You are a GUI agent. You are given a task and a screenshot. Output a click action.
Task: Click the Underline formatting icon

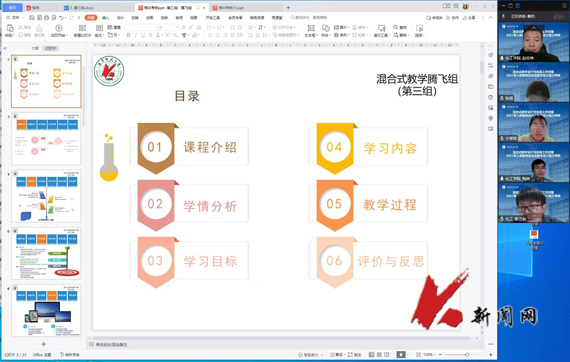click(x=143, y=35)
